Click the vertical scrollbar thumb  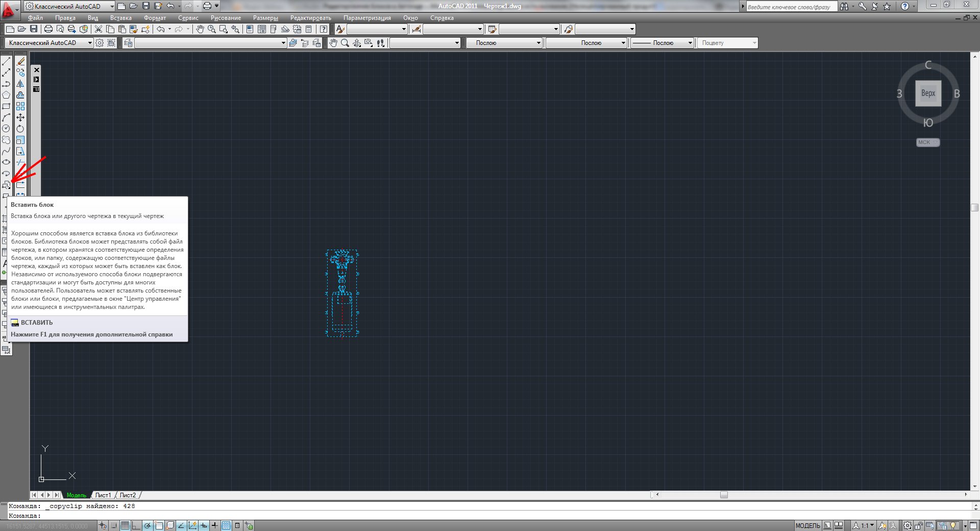coord(975,207)
